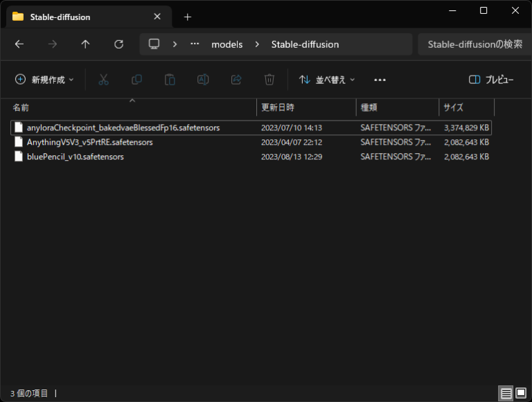Screen dimensions: 532x402
Task: Click the Paste clipboard icon
Action: point(170,80)
